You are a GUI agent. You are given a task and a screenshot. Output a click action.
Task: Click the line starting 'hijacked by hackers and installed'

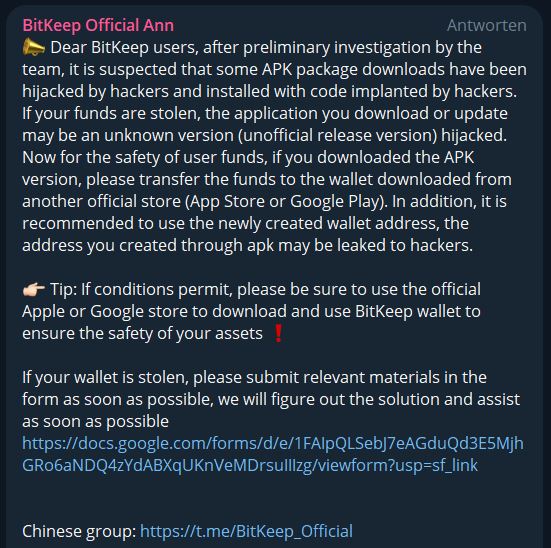click(270, 91)
